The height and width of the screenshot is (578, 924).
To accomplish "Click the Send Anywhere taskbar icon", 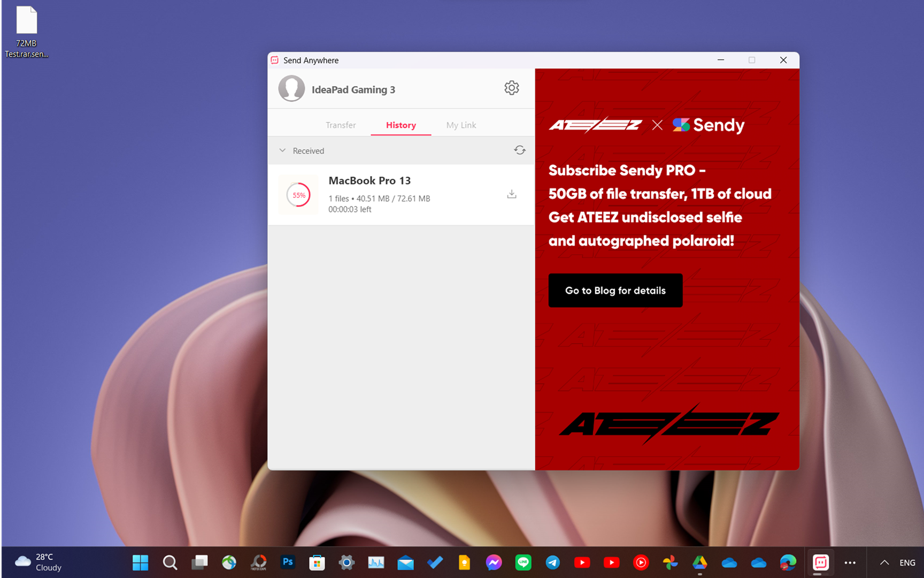I will click(x=820, y=562).
